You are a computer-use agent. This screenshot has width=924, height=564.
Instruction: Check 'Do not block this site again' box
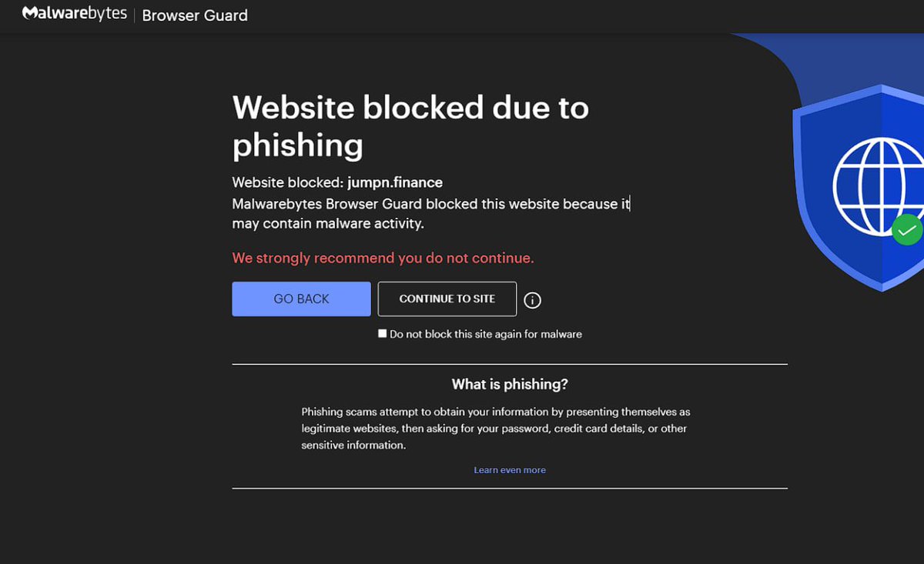coord(382,334)
